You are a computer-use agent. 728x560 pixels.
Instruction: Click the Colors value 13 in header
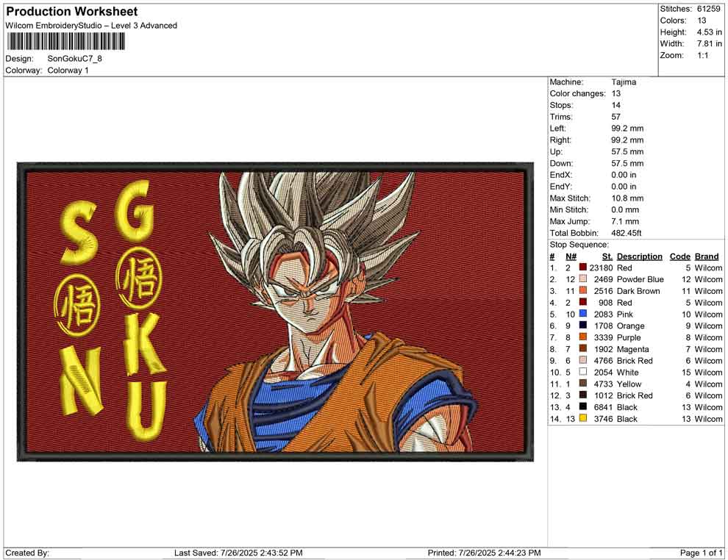point(702,21)
